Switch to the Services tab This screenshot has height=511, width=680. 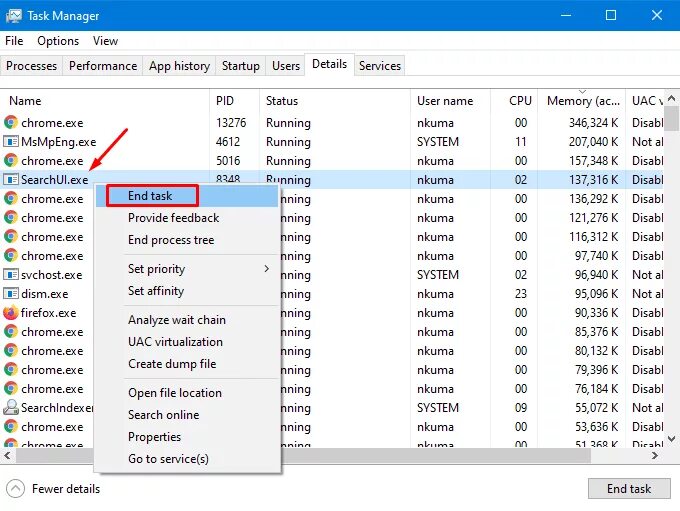point(380,66)
